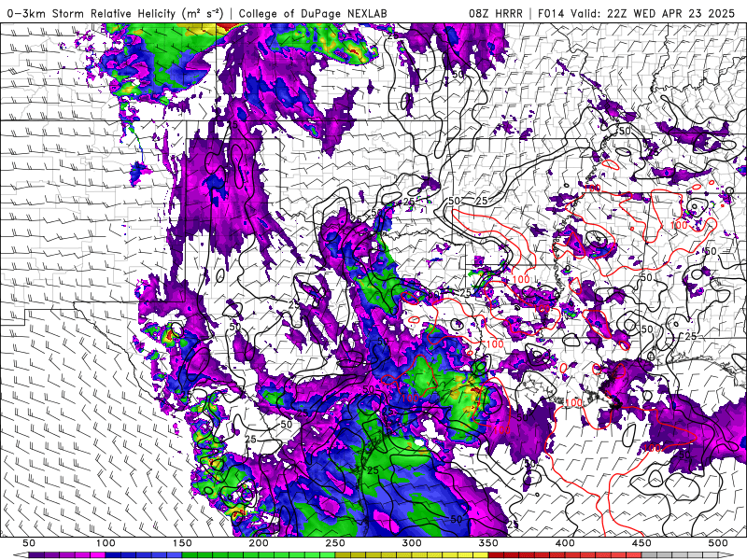Click the 400 value on the color scale
This screenshot has width=747, height=560.
[x=565, y=543]
